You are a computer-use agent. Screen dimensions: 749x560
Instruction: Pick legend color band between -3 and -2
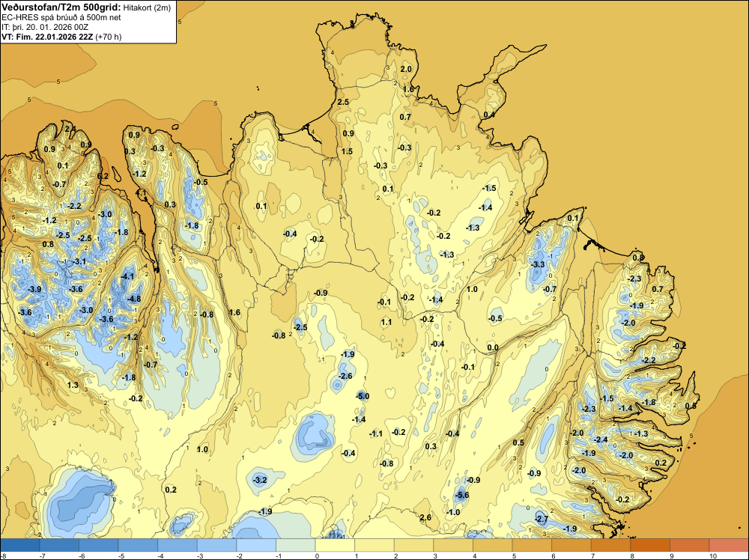coord(217,545)
